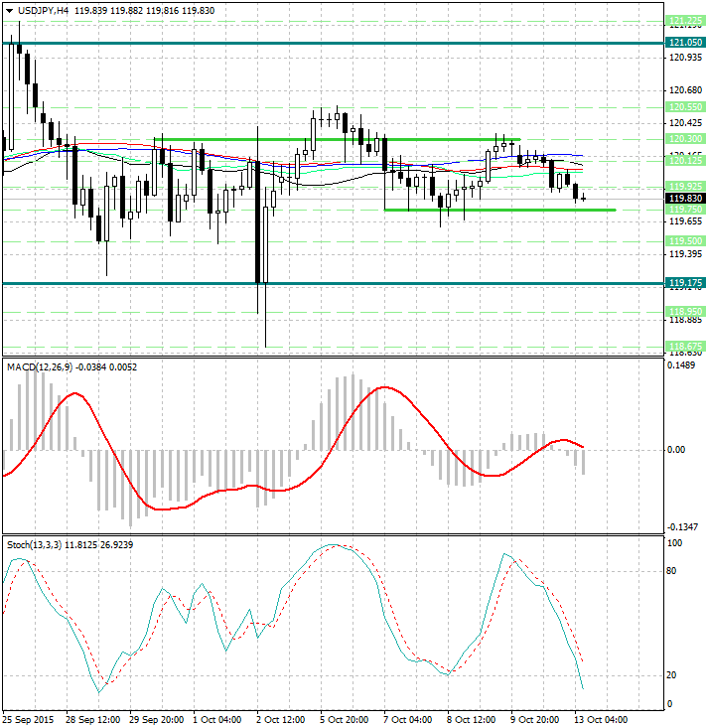706x728 pixels.
Task: Click the 9 Oct 20:00 time label
Action: (535, 720)
